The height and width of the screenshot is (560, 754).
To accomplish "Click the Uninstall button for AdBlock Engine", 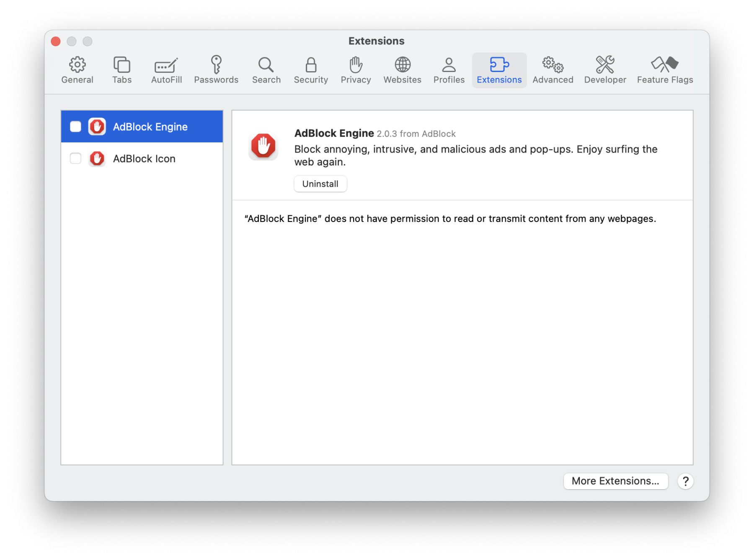I will (x=320, y=183).
